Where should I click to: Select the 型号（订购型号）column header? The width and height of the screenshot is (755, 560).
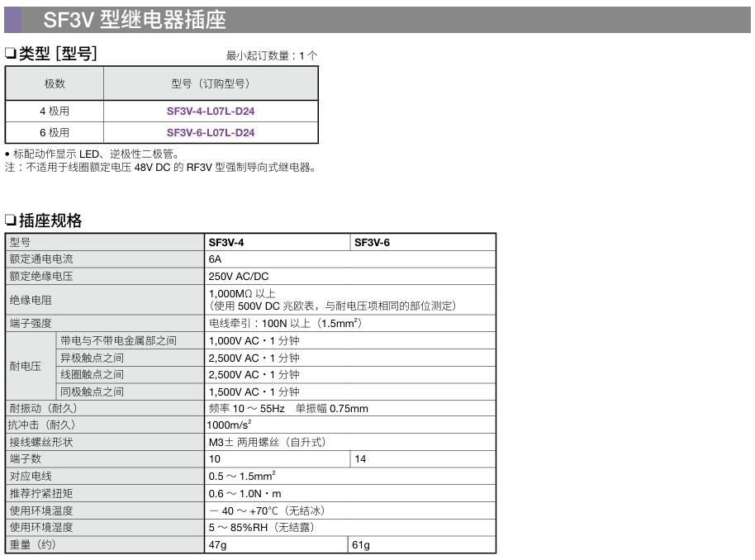[211, 83]
